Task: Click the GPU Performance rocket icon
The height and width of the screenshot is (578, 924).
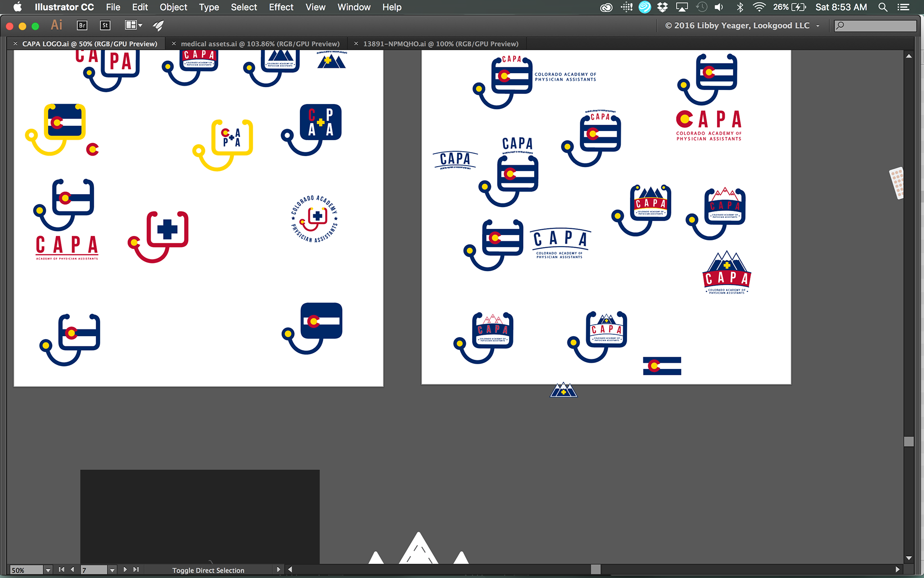Action: tap(158, 26)
